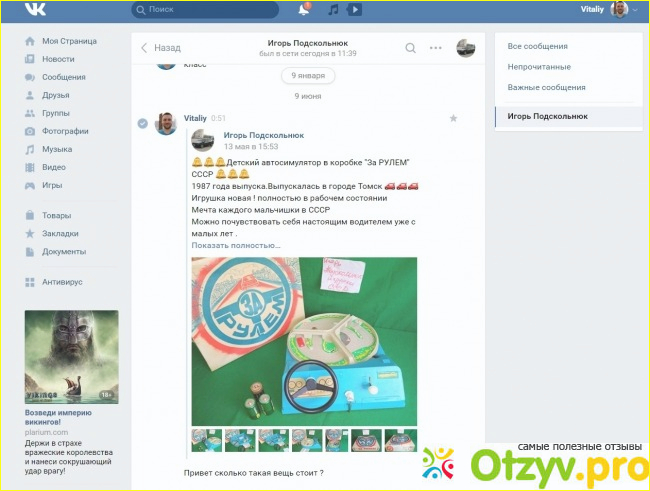Type in the Поиск search field
Screen dimensions: 650x491
205,10
